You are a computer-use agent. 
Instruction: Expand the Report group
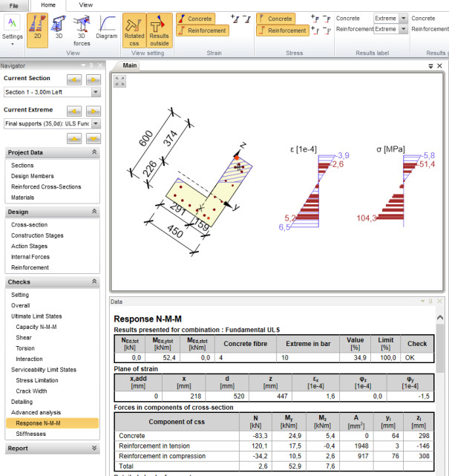[x=94, y=449]
